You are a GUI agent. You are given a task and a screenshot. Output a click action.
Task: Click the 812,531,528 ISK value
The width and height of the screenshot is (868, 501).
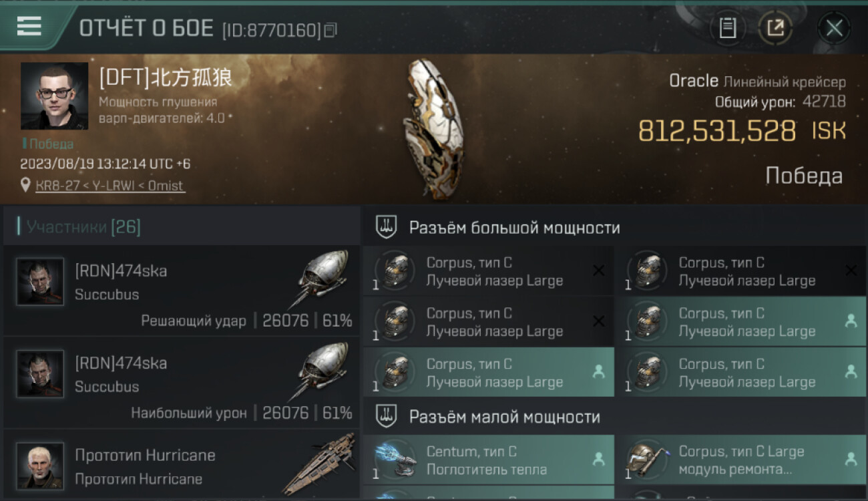coord(742,131)
